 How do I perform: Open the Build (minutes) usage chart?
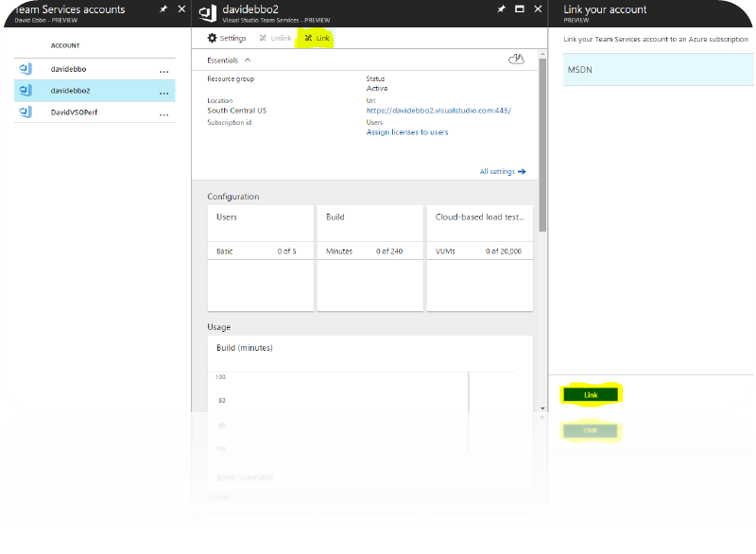click(370, 373)
